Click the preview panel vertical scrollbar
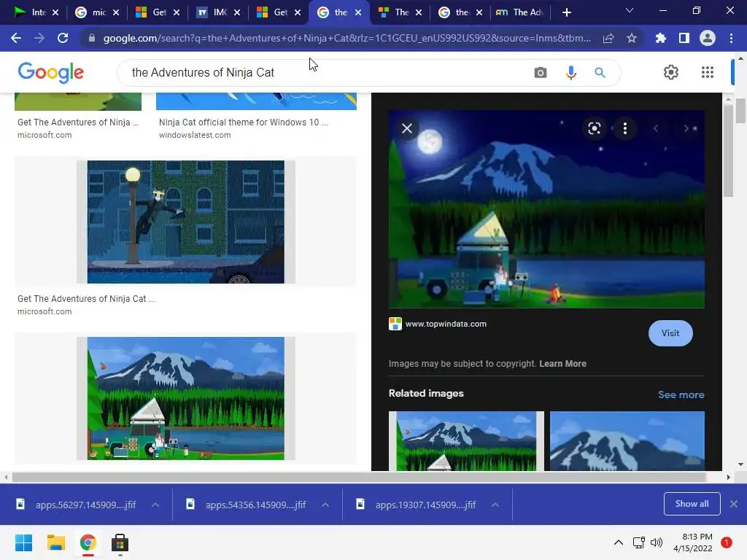747x560 pixels. [x=728, y=150]
